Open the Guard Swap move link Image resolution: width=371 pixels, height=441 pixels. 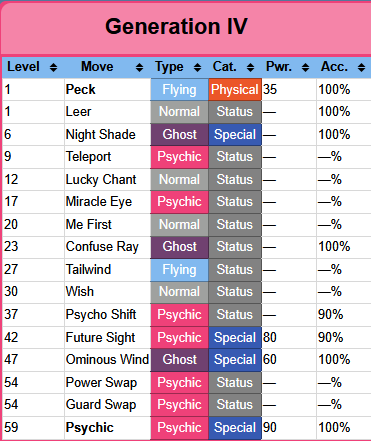point(101,405)
